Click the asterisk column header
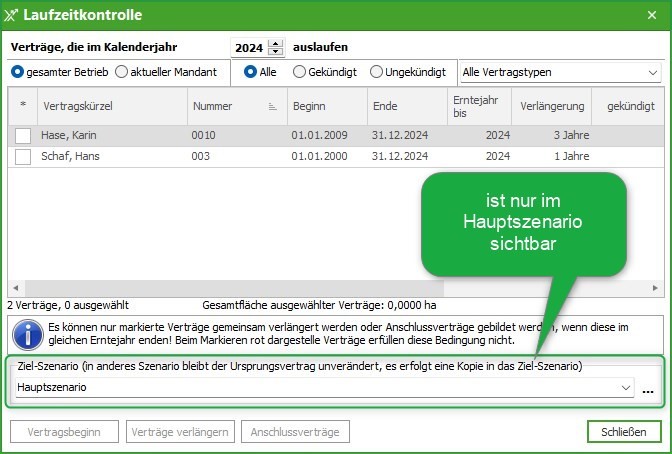The image size is (672, 454). tap(22, 105)
